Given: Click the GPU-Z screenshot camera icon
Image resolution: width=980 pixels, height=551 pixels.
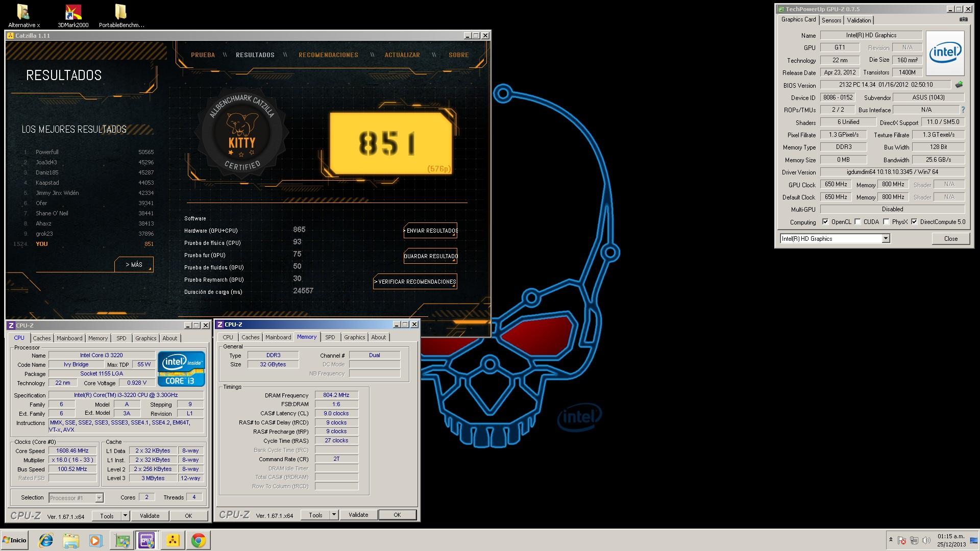Looking at the screenshot, I should click(x=963, y=19).
